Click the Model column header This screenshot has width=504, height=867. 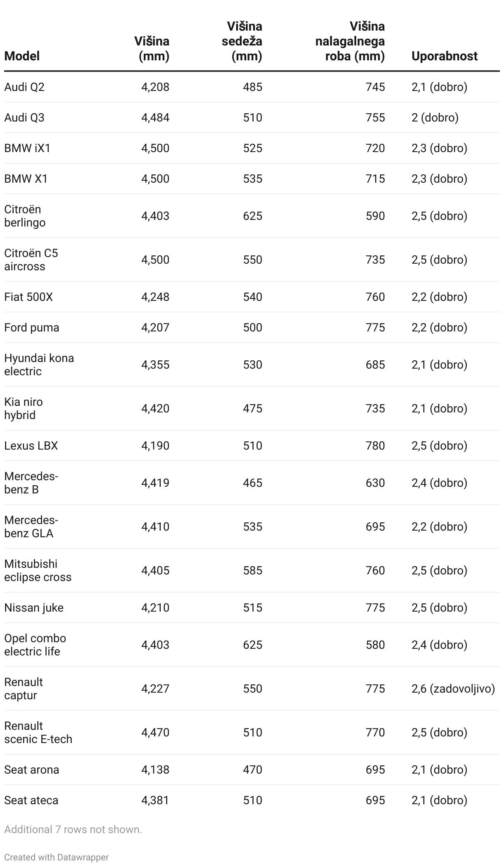coord(22,56)
